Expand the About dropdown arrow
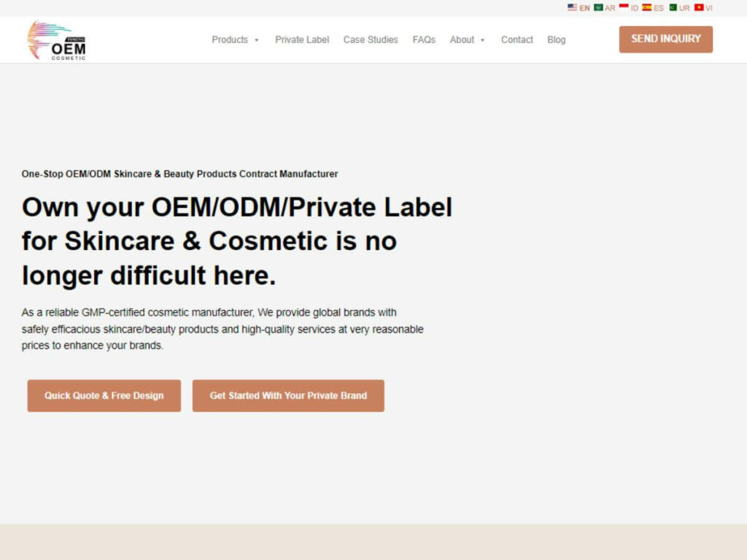Image resolution: width=747 pixels, height=560 pixels. 482,40
